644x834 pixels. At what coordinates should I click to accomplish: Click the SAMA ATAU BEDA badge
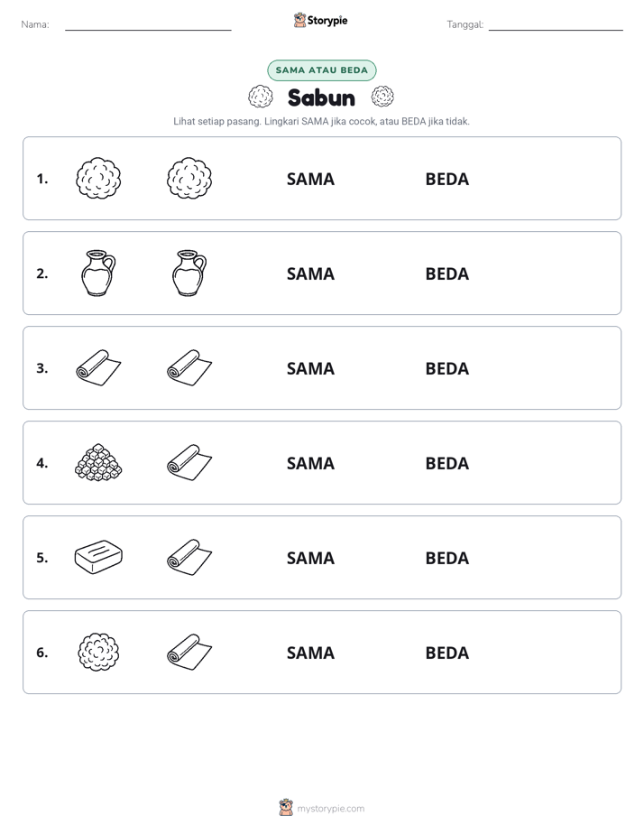[321, 70]
